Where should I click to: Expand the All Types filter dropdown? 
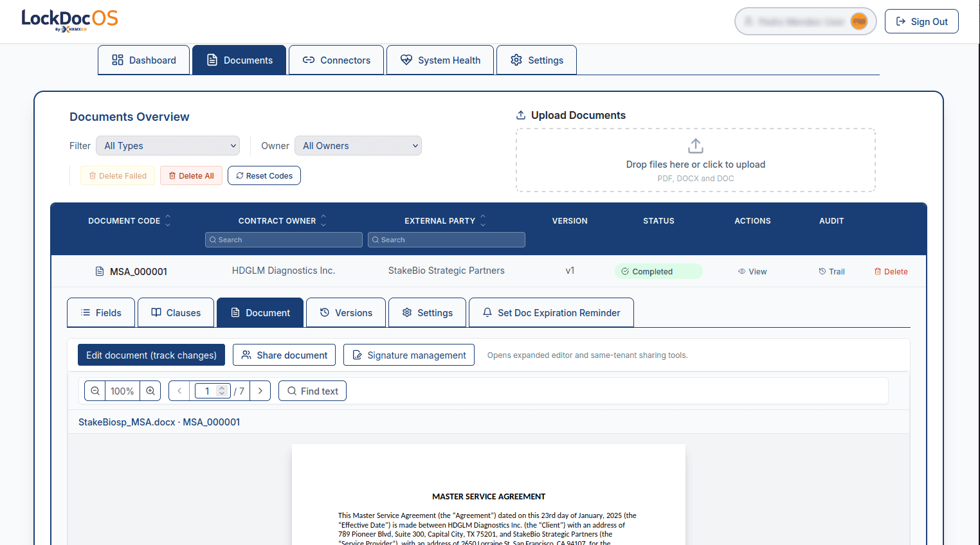coord(168,146)
